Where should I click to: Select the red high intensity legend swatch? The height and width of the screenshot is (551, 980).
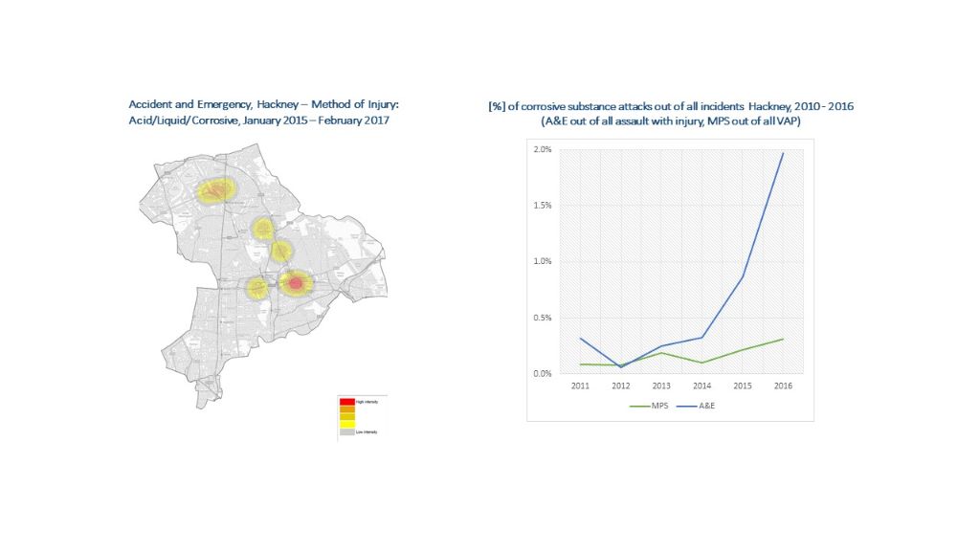(x=347, y=401)
